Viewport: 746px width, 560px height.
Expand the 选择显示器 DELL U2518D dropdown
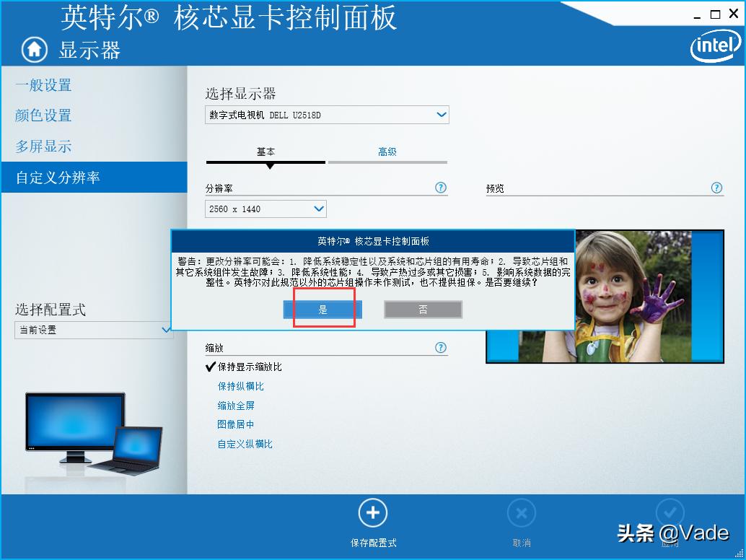point(442,115)
